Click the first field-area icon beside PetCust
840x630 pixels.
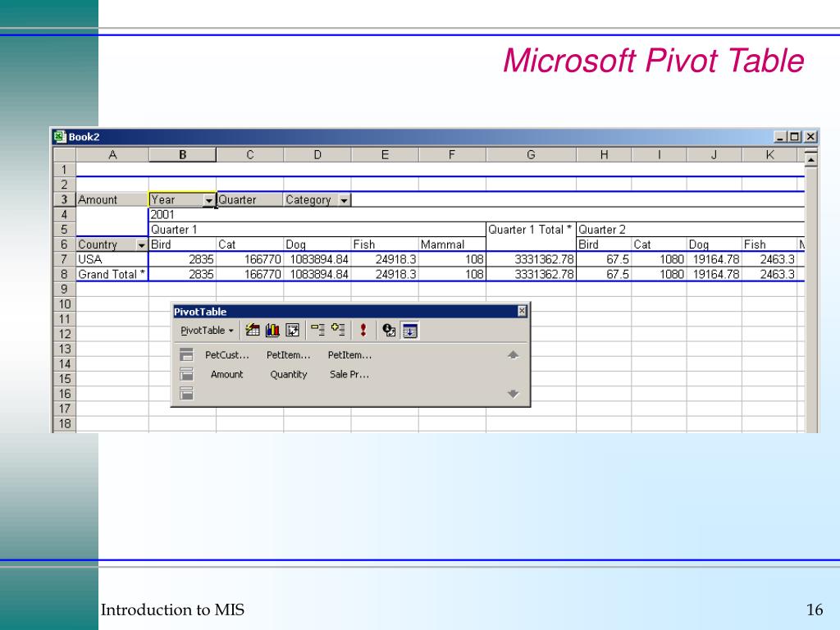pos(186,354)
